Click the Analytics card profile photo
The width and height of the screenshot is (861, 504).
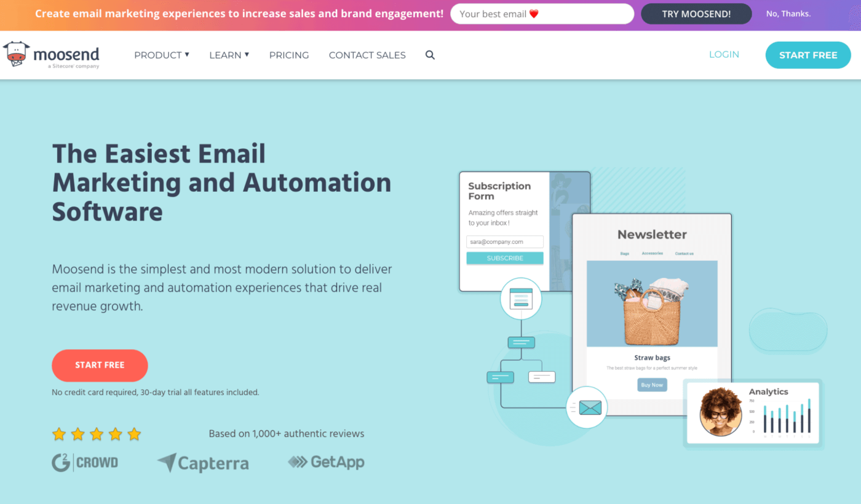pyautogui.click(x=721, y=412)
